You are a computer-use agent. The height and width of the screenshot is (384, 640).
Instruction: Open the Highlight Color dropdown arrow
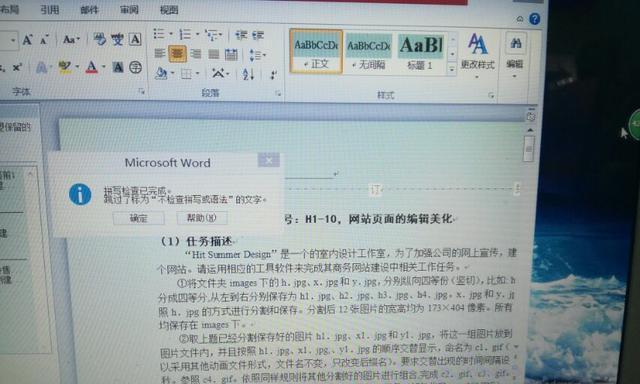click(x=77, y=67)
